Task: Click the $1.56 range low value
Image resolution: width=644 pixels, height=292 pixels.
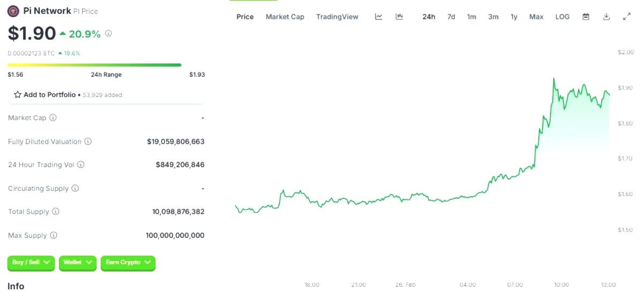Action: [x=15, y=74]
